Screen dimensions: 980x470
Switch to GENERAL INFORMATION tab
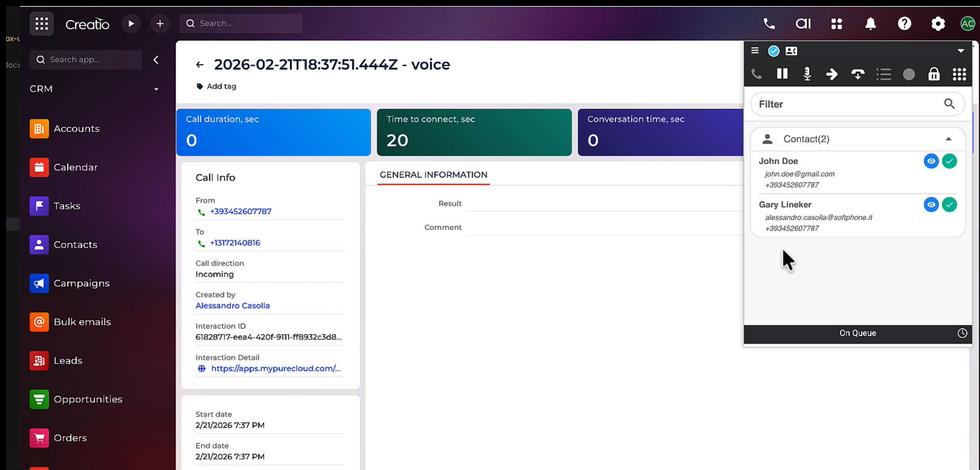[434, 175]
